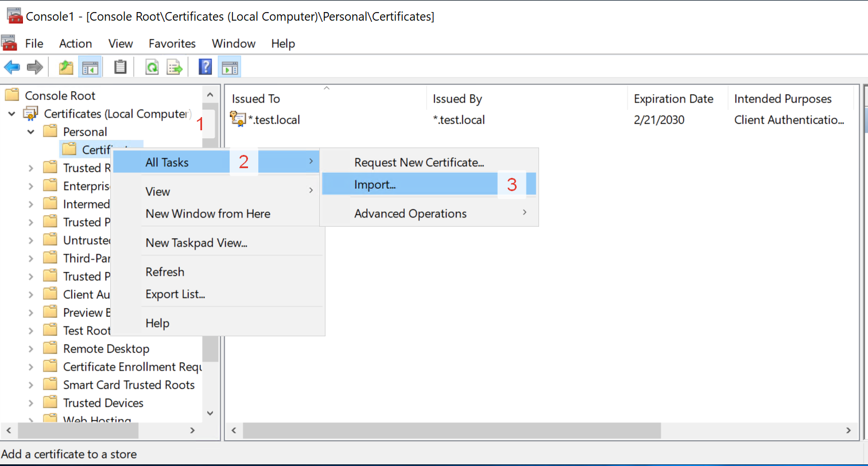Screen dimensions: 868x466
Task: Sort by the Issued By column header
Action: (x=527, y=99)
